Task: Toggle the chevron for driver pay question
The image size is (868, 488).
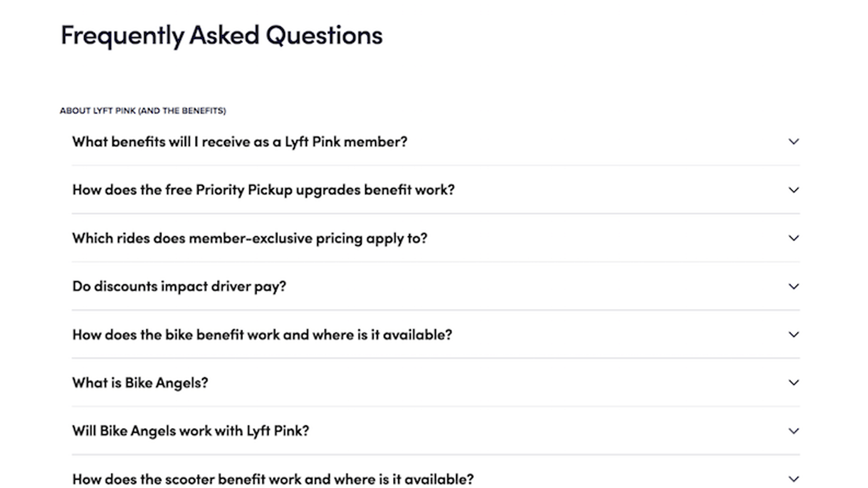Action: point(793,286)
